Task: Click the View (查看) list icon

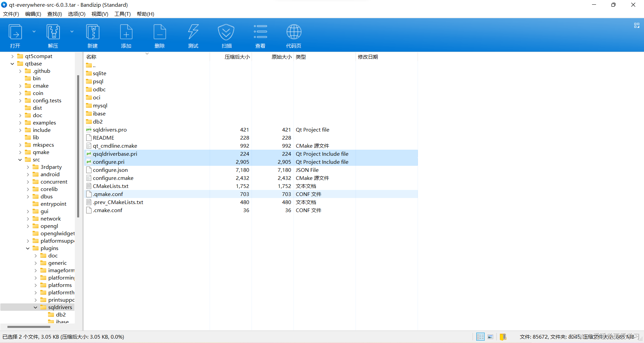Action: click(x=260, y=32)
